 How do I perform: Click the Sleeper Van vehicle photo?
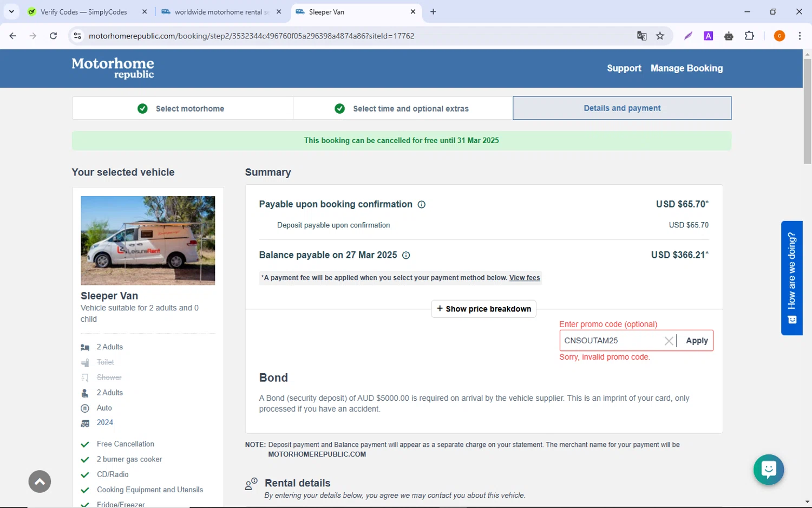coord(148,240)
